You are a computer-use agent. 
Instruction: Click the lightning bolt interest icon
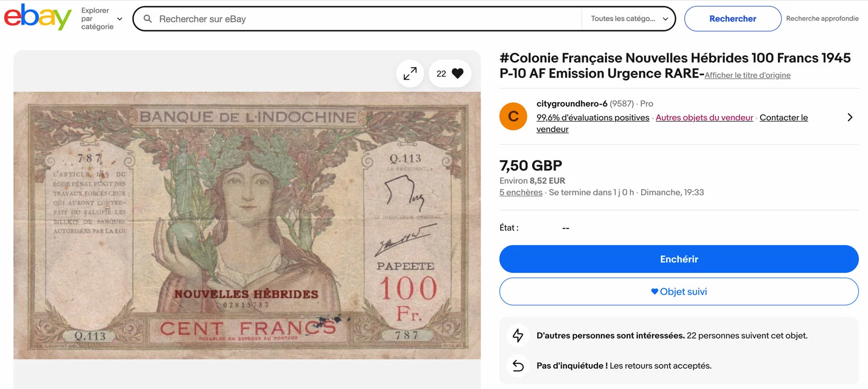click(x=518, y=335)
